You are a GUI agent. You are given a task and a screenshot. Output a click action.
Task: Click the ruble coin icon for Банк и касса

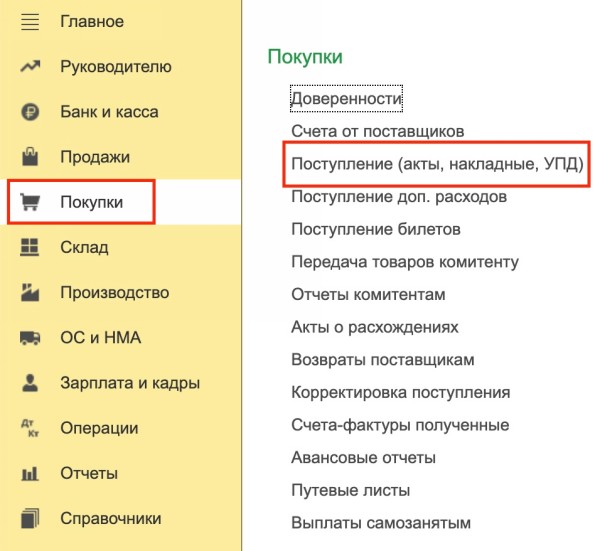pyautogui.click(x=30, y=112)
